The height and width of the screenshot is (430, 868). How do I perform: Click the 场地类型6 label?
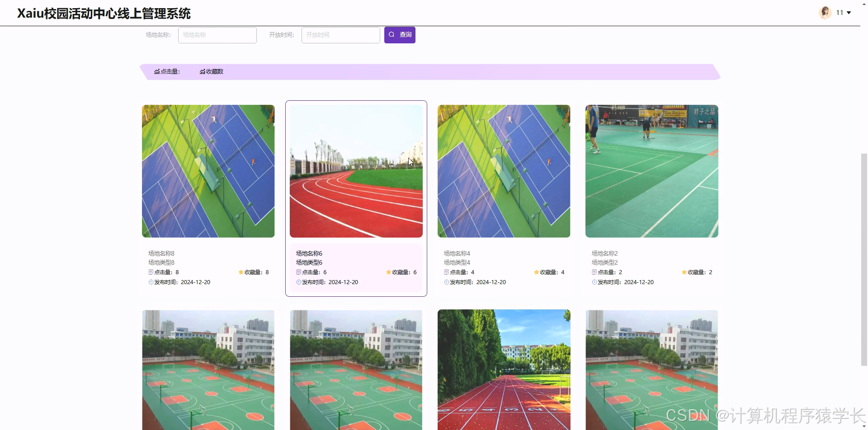(309, 262)
